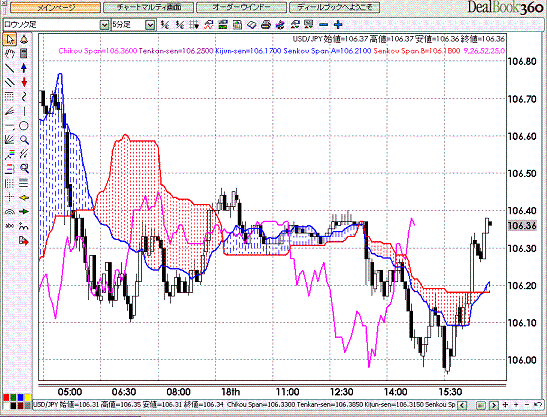Click the grid dropdown toolbar icon
This screenshot has width=547, height=417.
pyautogui.click(x=194, y=24)
